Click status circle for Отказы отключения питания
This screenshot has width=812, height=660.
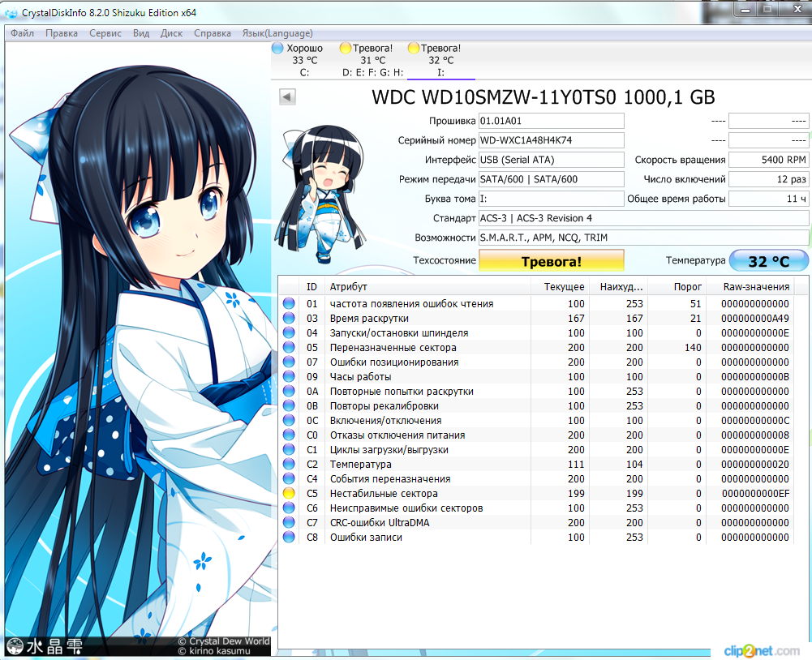coord(289,435)
